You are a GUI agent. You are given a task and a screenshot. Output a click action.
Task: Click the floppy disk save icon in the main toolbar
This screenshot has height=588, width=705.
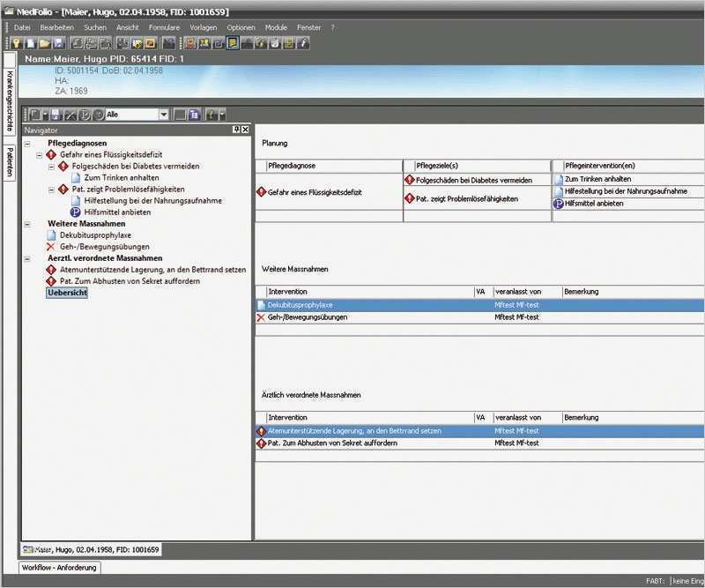[58, 42]
